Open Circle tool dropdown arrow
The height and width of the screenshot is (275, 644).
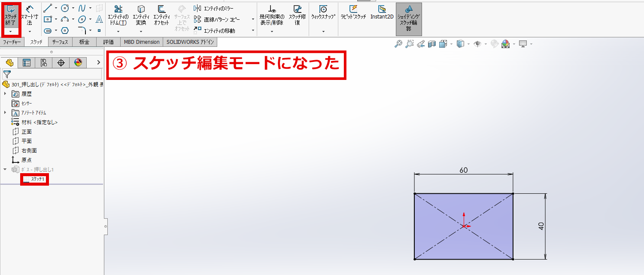(x=73, y=8)
